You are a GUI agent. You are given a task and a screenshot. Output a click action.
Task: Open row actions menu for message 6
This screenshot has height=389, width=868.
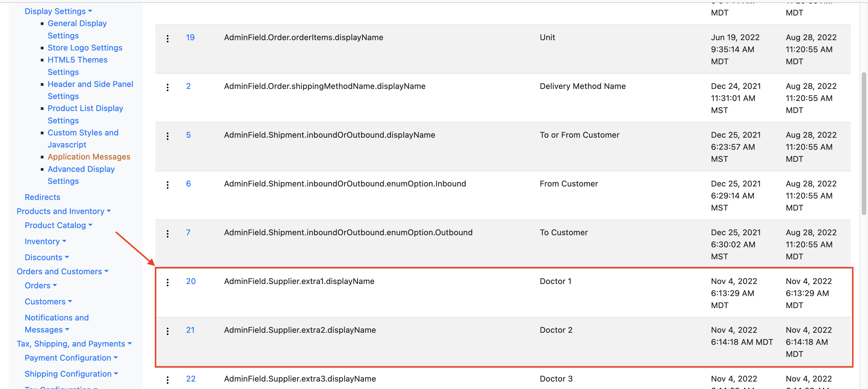(x=167, y=185)
